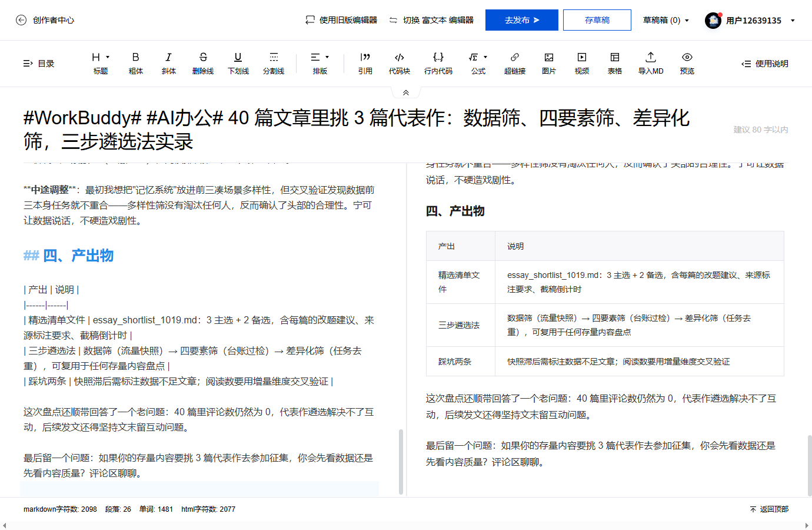Click the 三步遴选法 cell in preview table

461,325
